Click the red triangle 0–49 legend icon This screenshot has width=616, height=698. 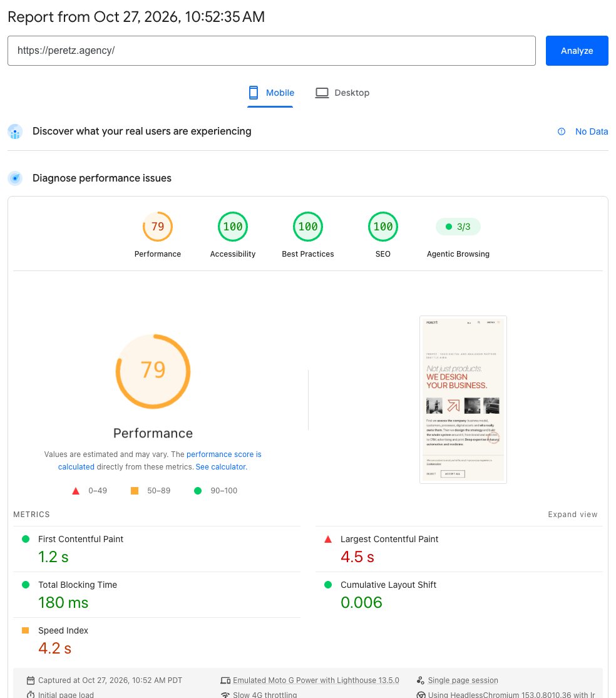tap(76, 491)
